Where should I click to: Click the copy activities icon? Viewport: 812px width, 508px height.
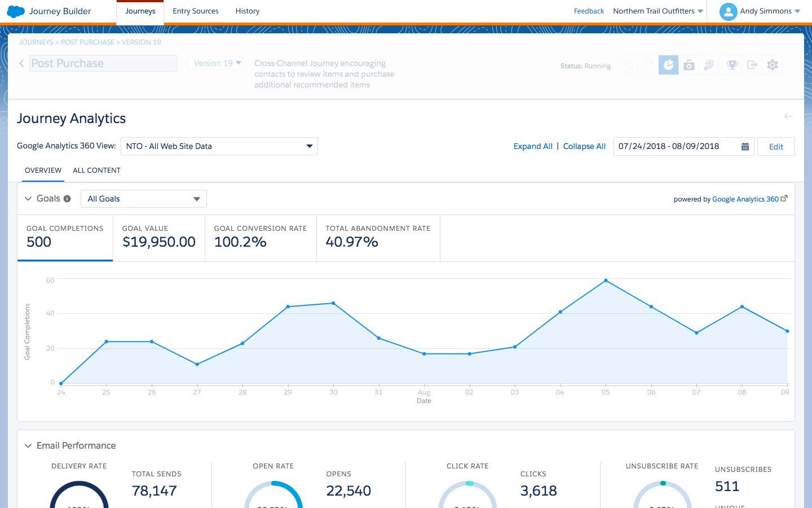pos(709,65)
